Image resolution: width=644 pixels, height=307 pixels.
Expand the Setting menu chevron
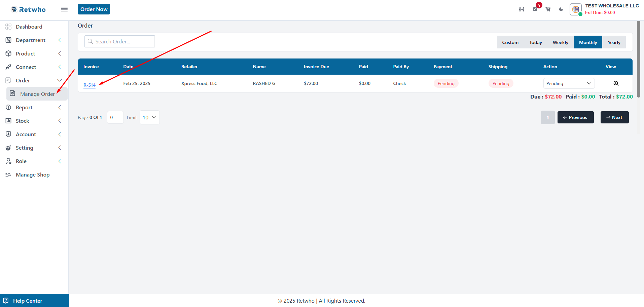tap(60, 148)
